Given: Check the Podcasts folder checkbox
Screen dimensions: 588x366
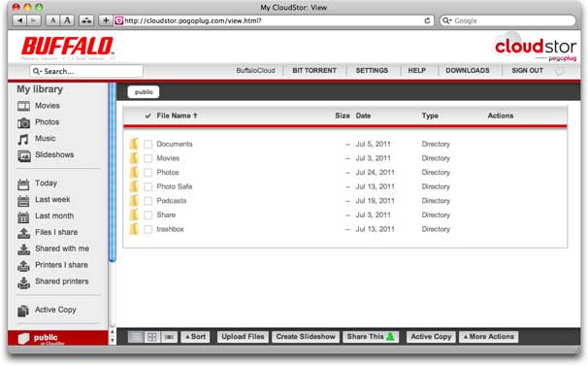Looking at the screenshot, I should coord(148,201).
